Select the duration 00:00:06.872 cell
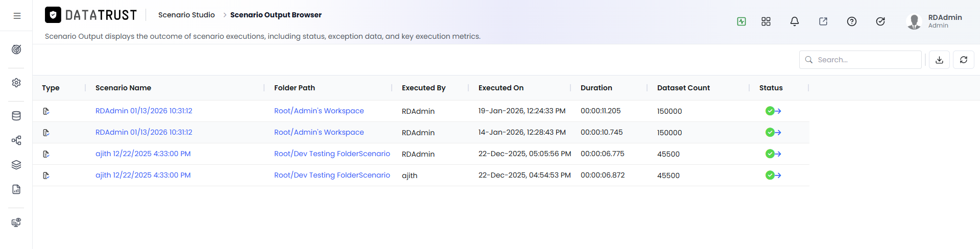The image size is (980, 249). tap(603, 175)
